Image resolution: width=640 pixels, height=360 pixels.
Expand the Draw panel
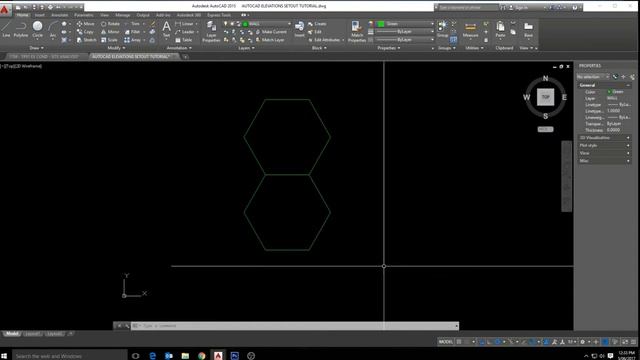click(36, 48)
